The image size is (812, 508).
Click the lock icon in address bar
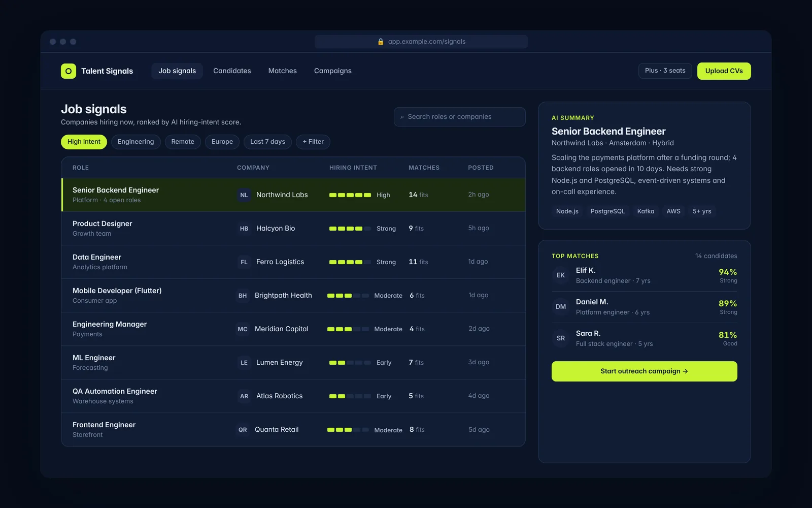click(381, 42)
